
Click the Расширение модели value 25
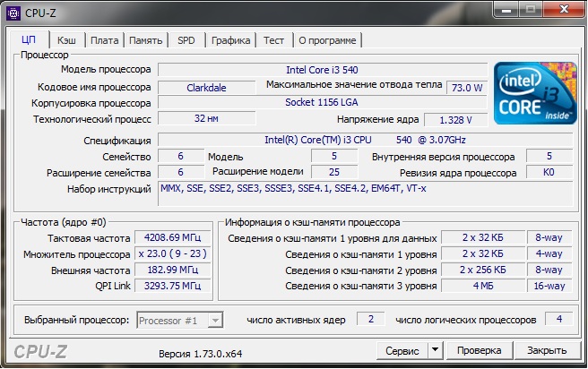tap(334, 172)
